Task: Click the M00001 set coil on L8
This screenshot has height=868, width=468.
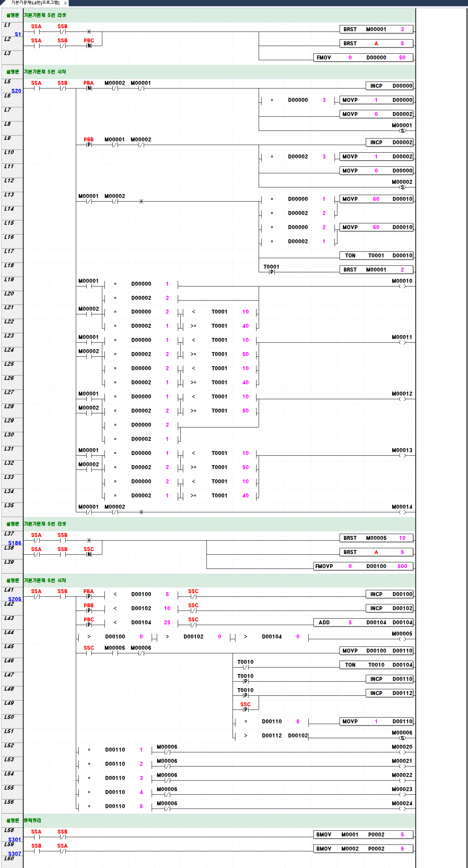Action: click(x=402, y=131)
